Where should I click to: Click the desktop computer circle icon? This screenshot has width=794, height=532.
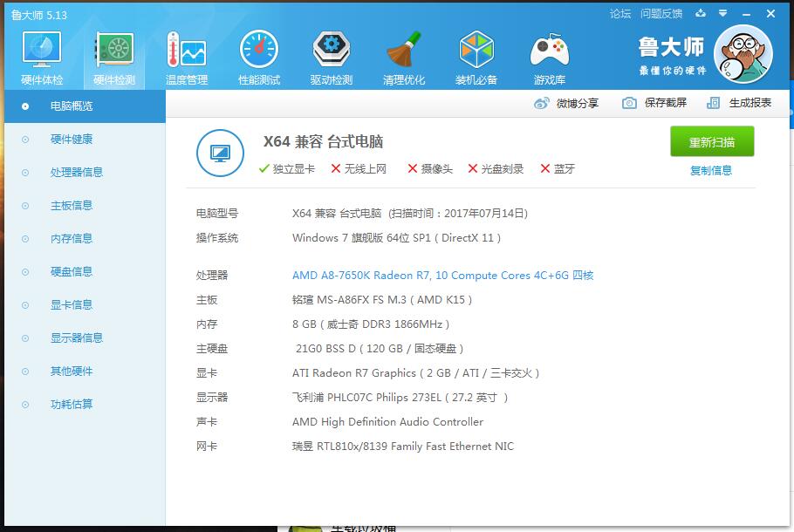220,153
